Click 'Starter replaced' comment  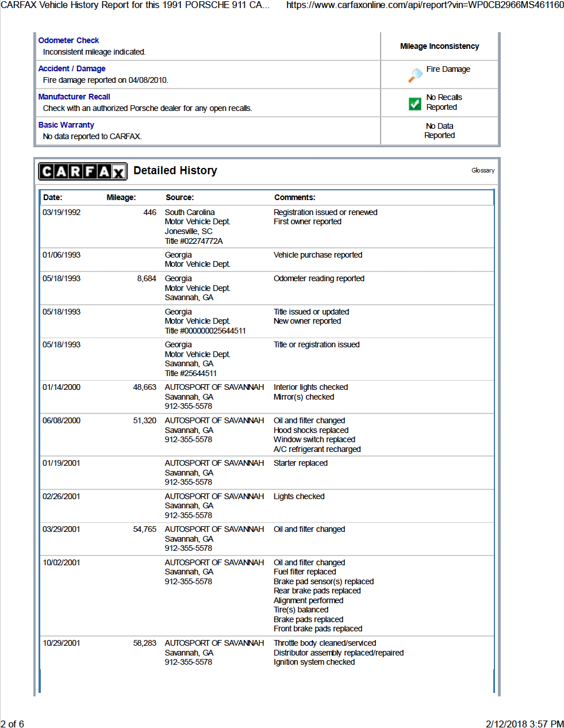pyautogui.click(x=301, y=463)
